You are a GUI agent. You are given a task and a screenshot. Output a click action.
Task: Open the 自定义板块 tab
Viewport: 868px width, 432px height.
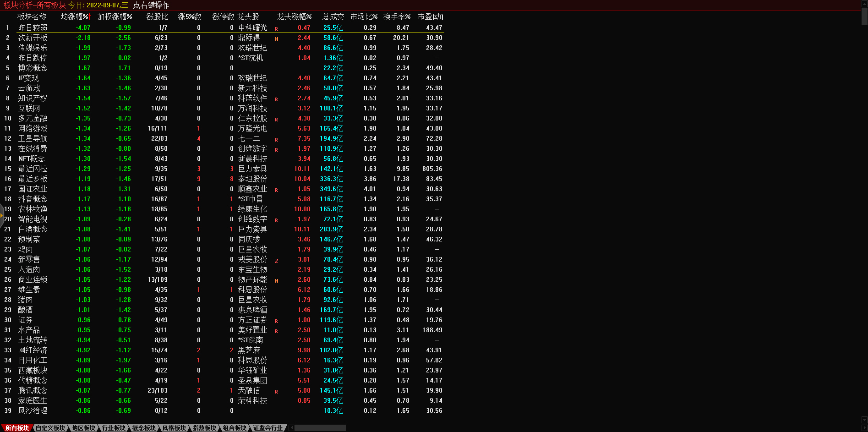tap(50, 428)
